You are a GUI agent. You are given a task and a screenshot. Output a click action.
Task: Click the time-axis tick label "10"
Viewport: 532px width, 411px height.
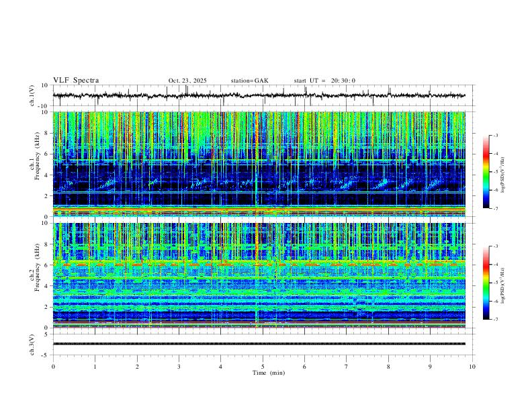(472, 367)
